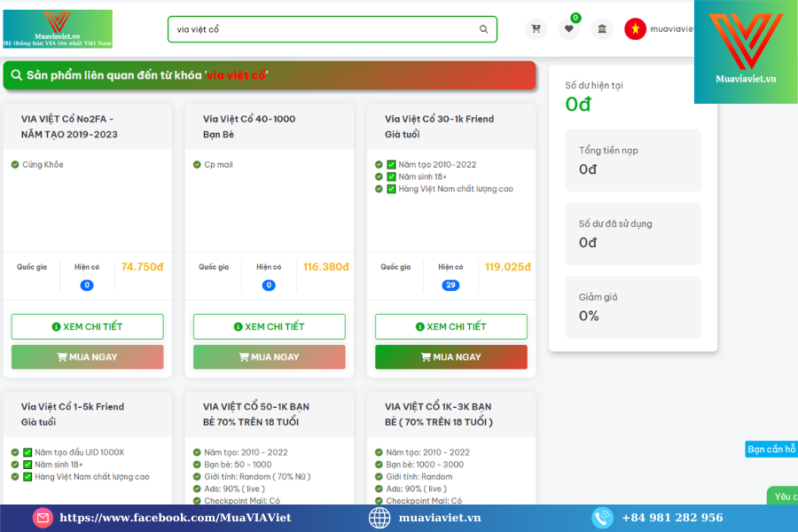The image size is (798, 532).
Task: Click the globe icon in footer
Action: (379, 518)
